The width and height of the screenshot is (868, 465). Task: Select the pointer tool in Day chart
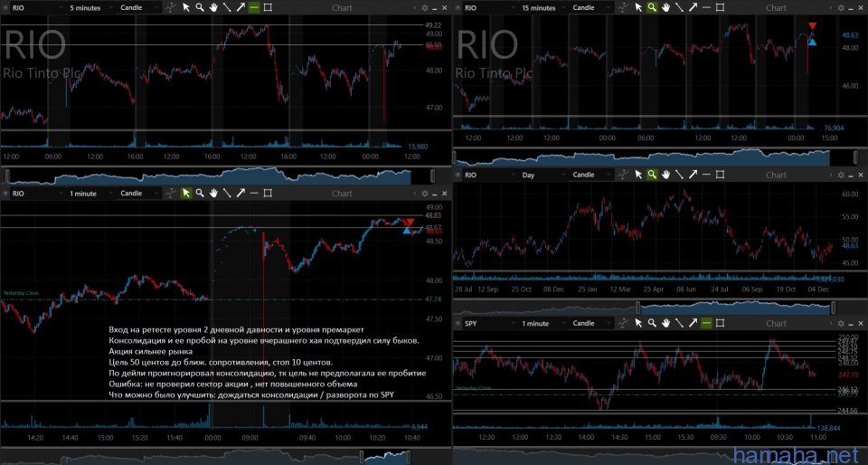click(x=638, y=175)
